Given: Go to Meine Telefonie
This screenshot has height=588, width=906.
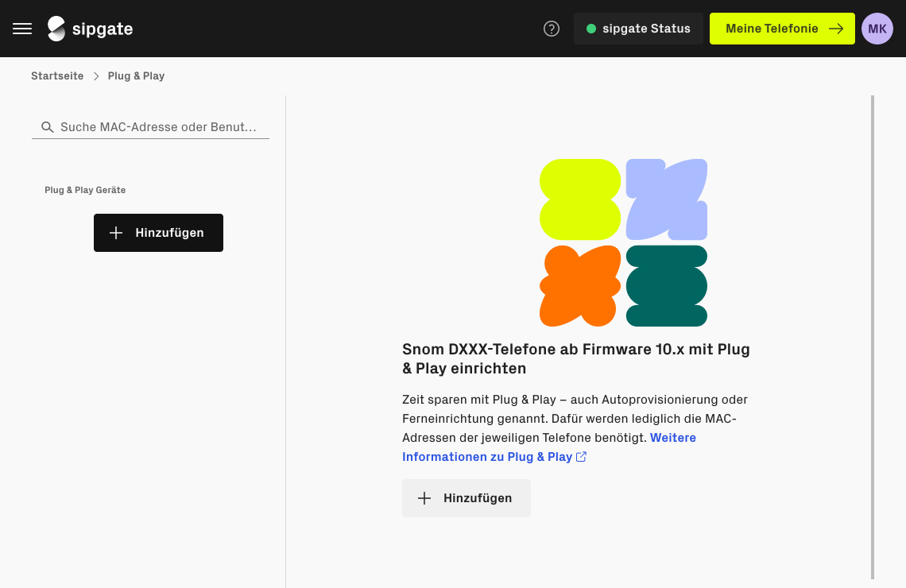Looking at the screenshot, I should pos(772,29).
